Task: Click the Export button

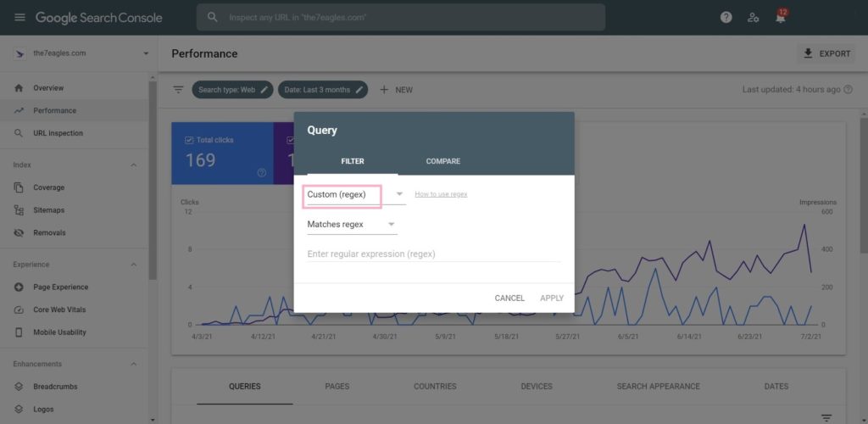Action: pos(825,53)
